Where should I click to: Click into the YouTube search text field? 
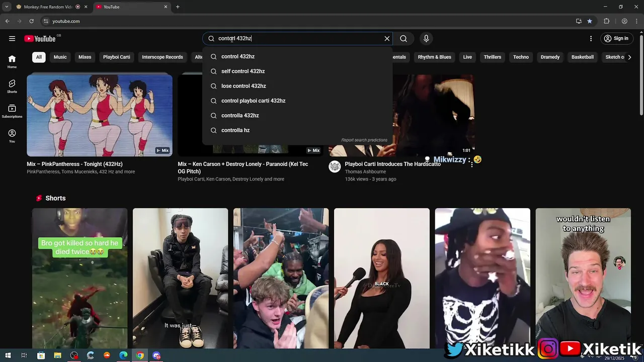pyautogui.click(x=297, y=38)
